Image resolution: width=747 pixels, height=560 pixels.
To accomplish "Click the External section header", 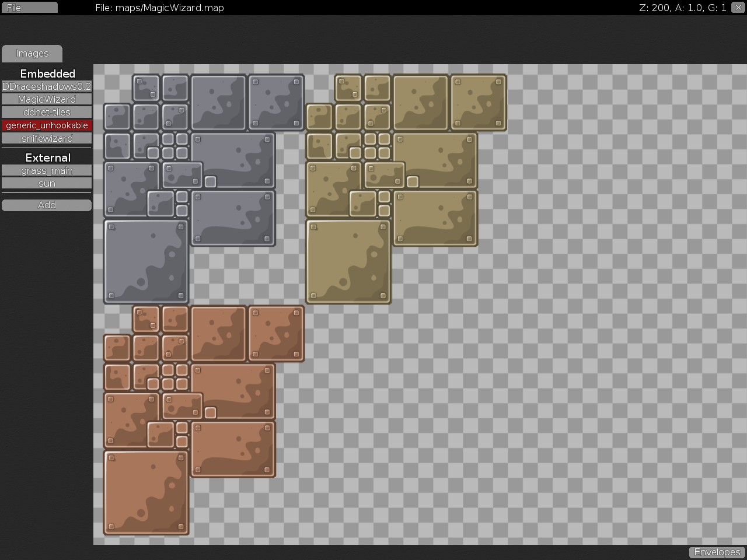I will [x=47, y=157].
